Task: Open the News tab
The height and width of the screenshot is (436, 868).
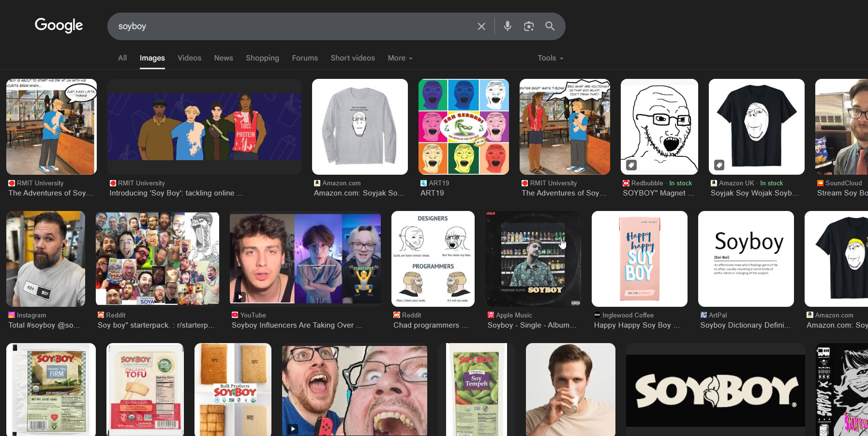Action: [x=224, y=58]
